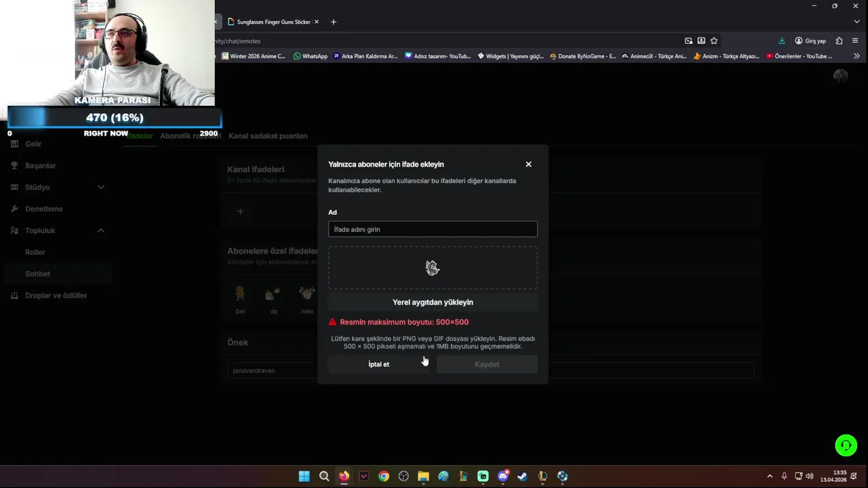This screenshot has width=868, height=488.
Task: Open the Firefox downloads arrow icon
Action: (x=781, y=41)
